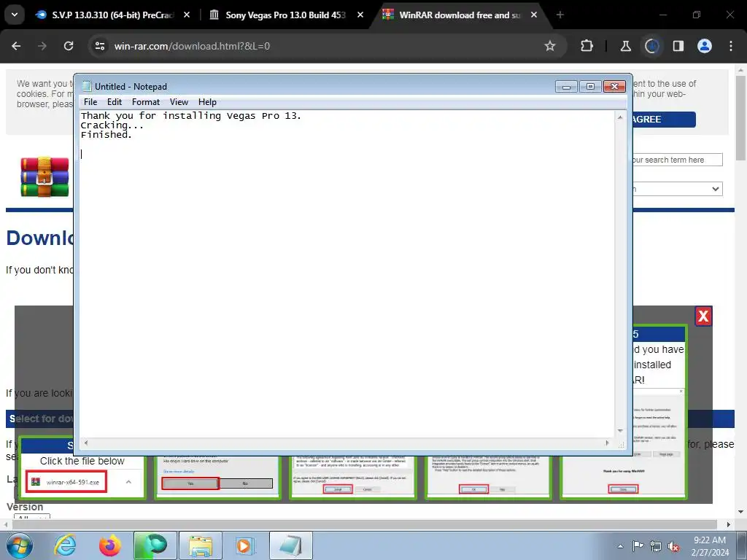Viewport: 747px width, 560px height.
Task: Click the WinRAR books logo
Action: 44,177
